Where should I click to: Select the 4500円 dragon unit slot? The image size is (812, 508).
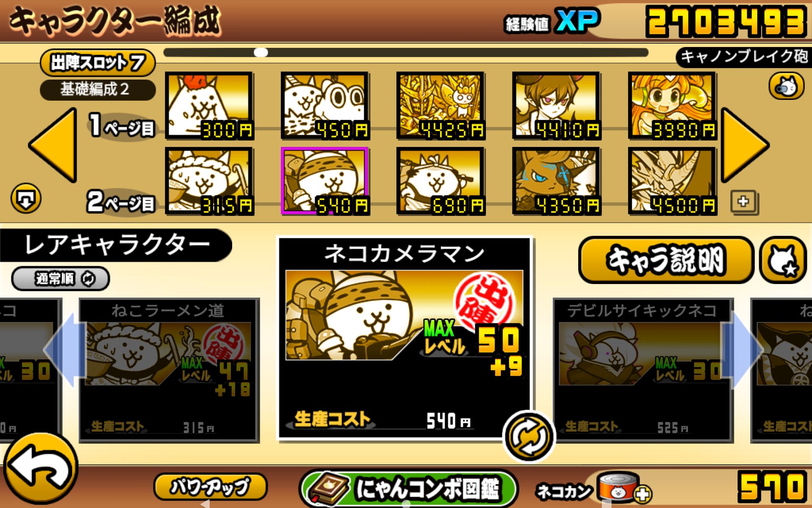(672, 181)
